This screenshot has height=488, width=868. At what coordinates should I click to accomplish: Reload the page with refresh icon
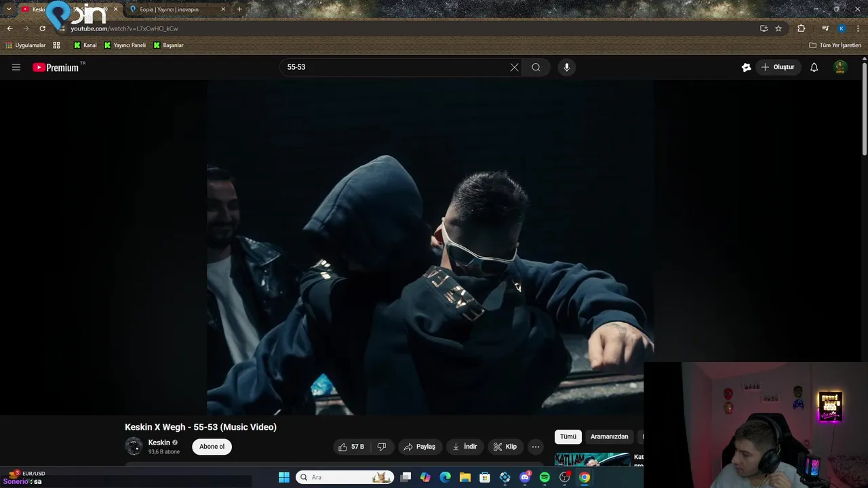pyautogui.click(x=42, y=28)
